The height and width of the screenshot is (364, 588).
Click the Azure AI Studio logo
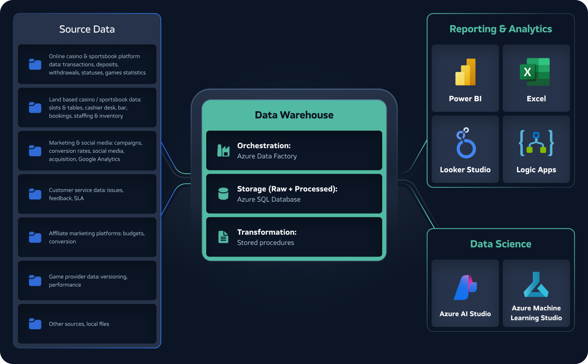[x=465, y=287]
